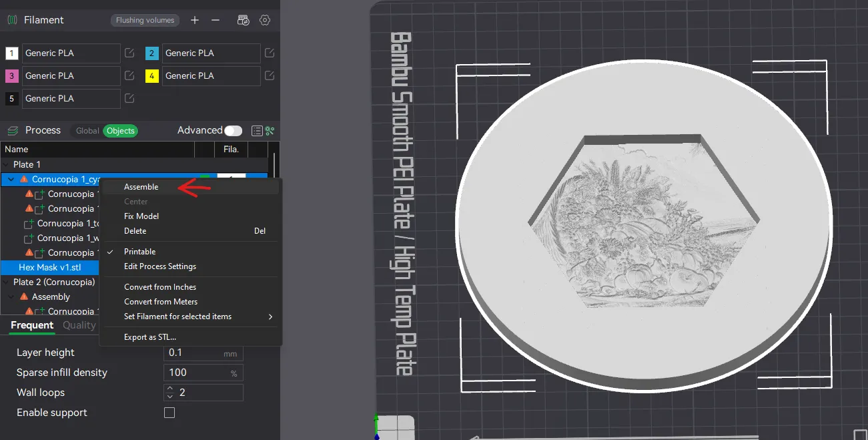Pick filament 2 cyan color swatch
The width and height of the screenshot is (868, 440).
coord(151,53)
